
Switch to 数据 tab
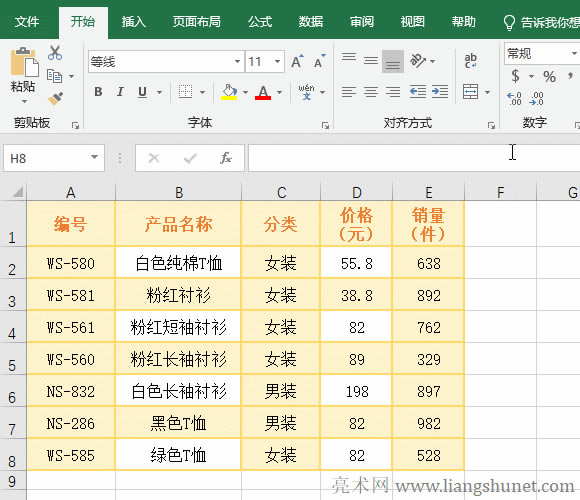pyautogui.click(x=311, y=22)
